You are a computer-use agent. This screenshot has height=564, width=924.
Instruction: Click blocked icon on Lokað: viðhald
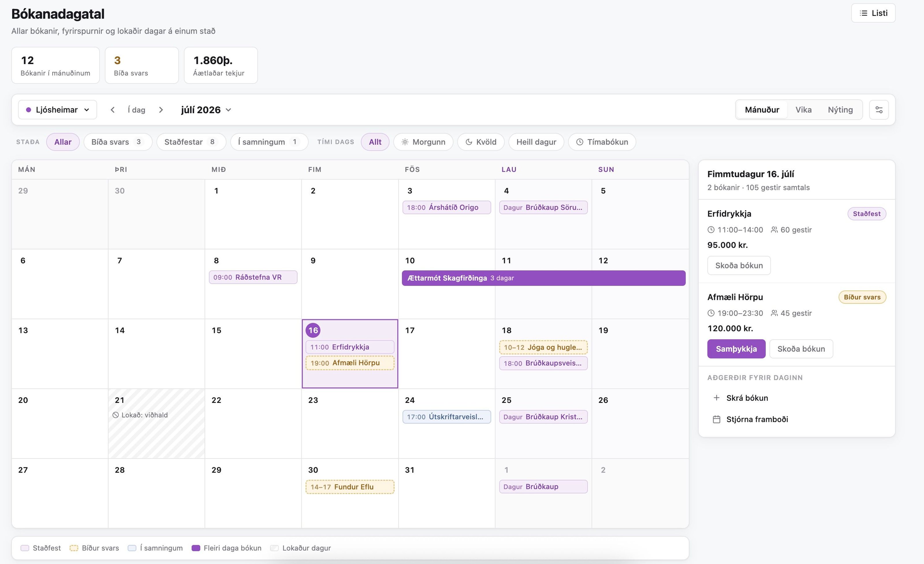click(115, 415)
